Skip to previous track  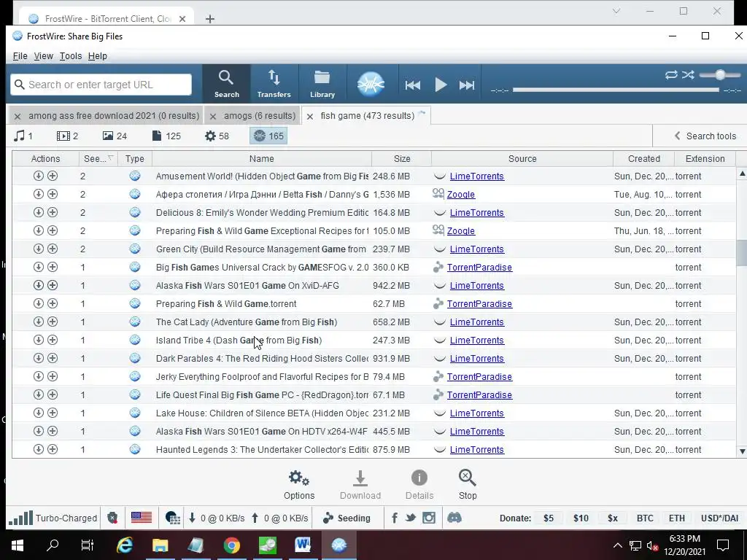coord(413,85)
